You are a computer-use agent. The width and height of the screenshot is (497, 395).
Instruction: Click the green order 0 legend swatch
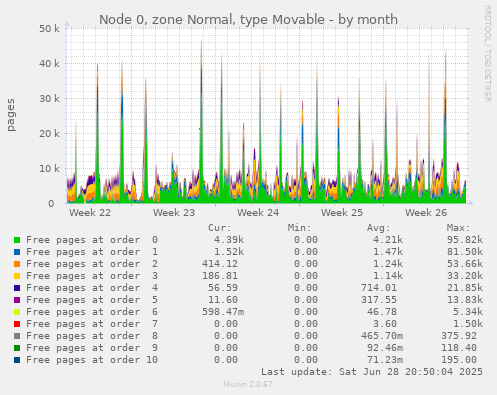tap(17, 240)
